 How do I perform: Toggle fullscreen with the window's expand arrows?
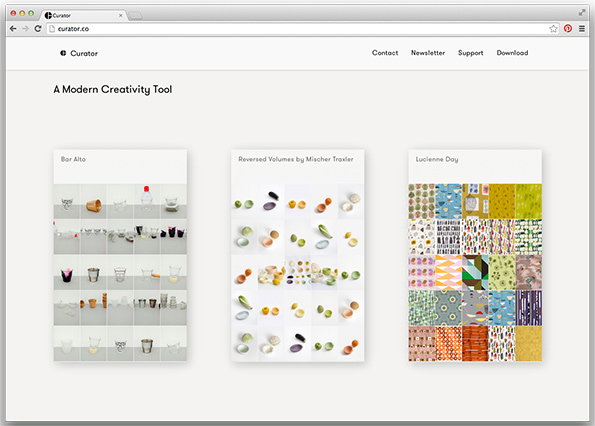[x=582, y=13]
